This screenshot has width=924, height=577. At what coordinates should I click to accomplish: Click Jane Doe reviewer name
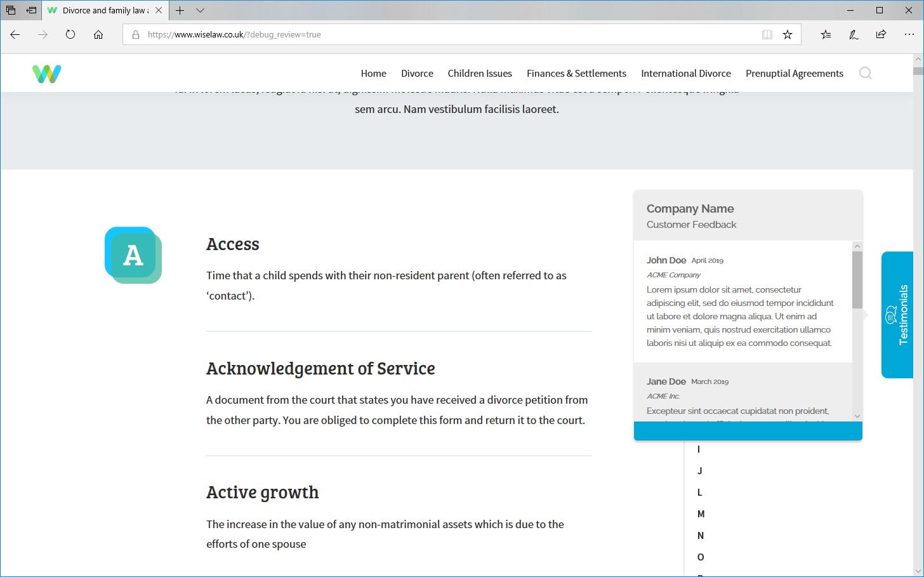tap(666, 381)
